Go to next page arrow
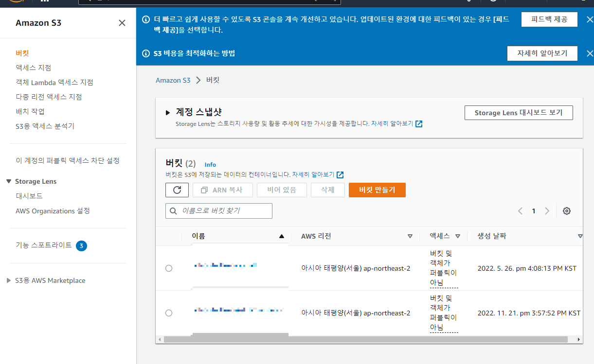Screen dimensions: 594x364 [547, 211]
